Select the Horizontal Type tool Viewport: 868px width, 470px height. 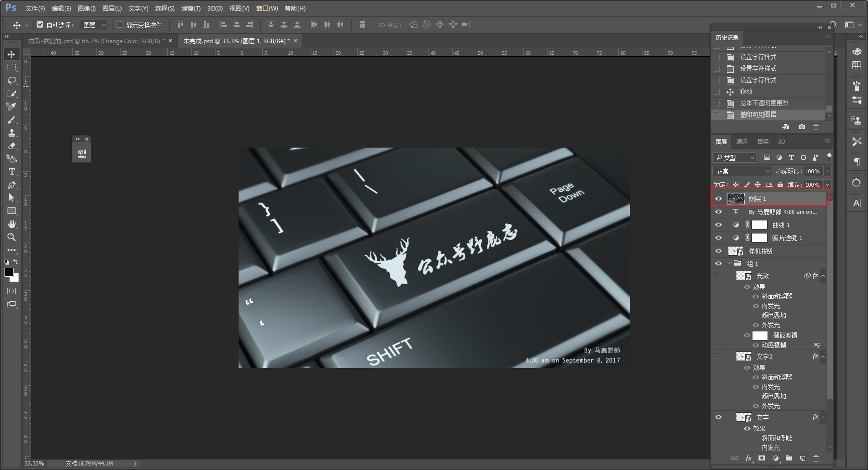(11, 172)
